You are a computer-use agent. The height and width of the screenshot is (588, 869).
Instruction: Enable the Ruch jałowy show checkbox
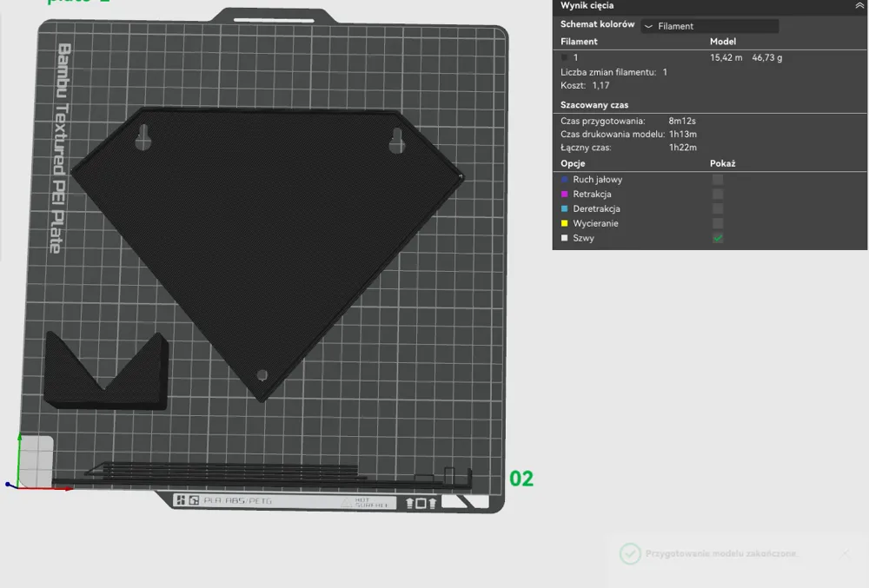pyautogui.click(x=718, y=180)
